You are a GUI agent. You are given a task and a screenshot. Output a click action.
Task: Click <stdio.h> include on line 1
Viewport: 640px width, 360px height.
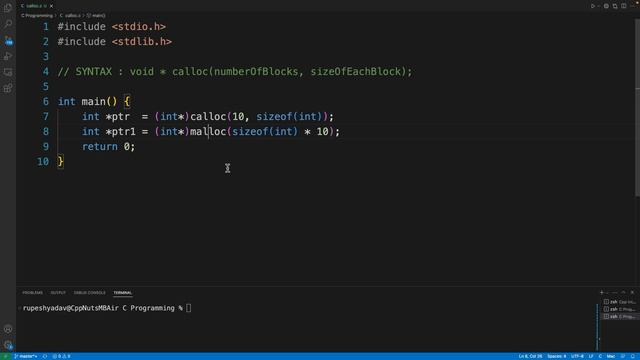pos(139,27)
